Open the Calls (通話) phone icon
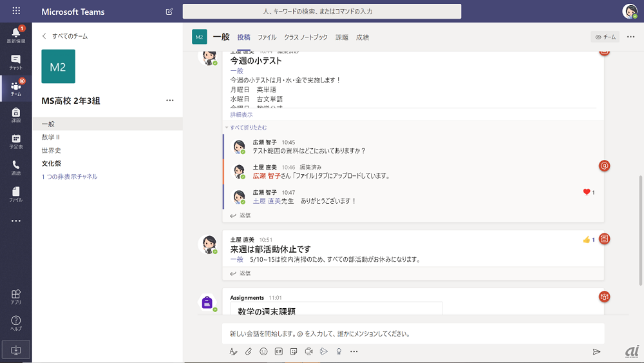Image resolution: width=644 pixels, height=363 pixels. [x=15, y=168]
